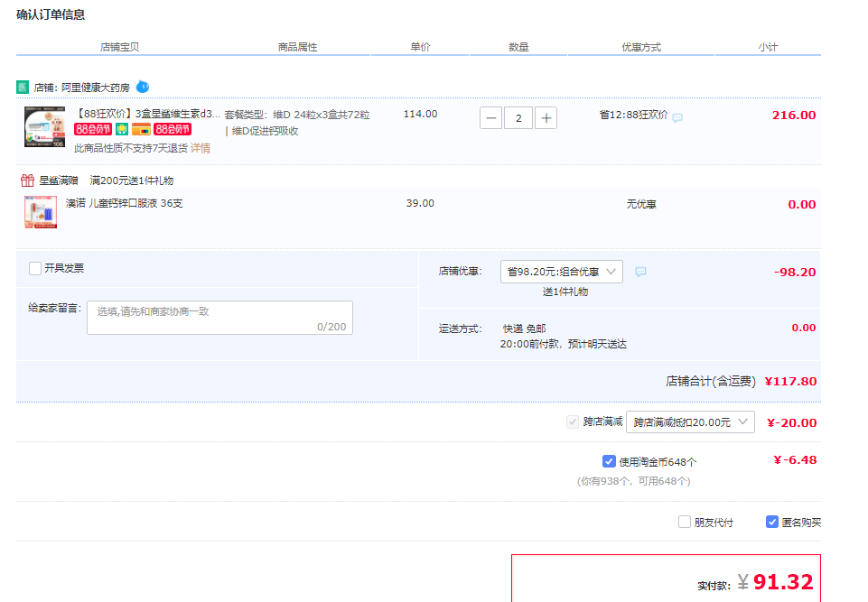Click the red gift icon beside 星鲨满赠
This screenshot has height=602, width=868.
(27, 181)
